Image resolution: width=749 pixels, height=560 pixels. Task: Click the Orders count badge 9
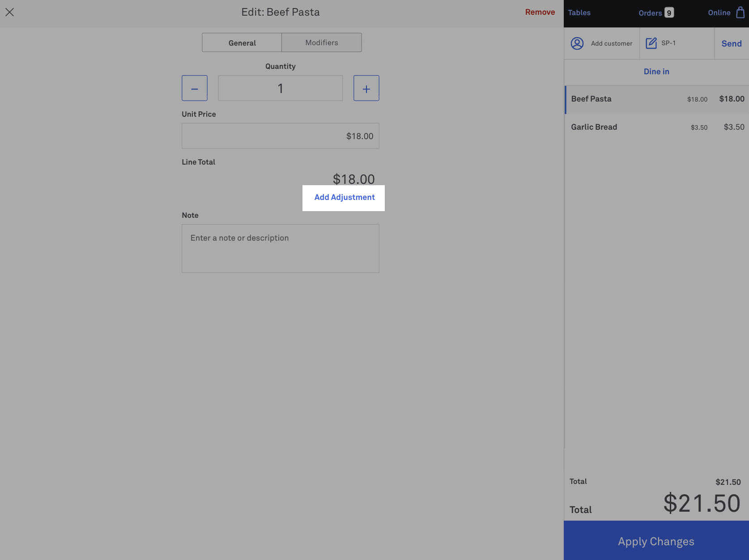(669, 13)
